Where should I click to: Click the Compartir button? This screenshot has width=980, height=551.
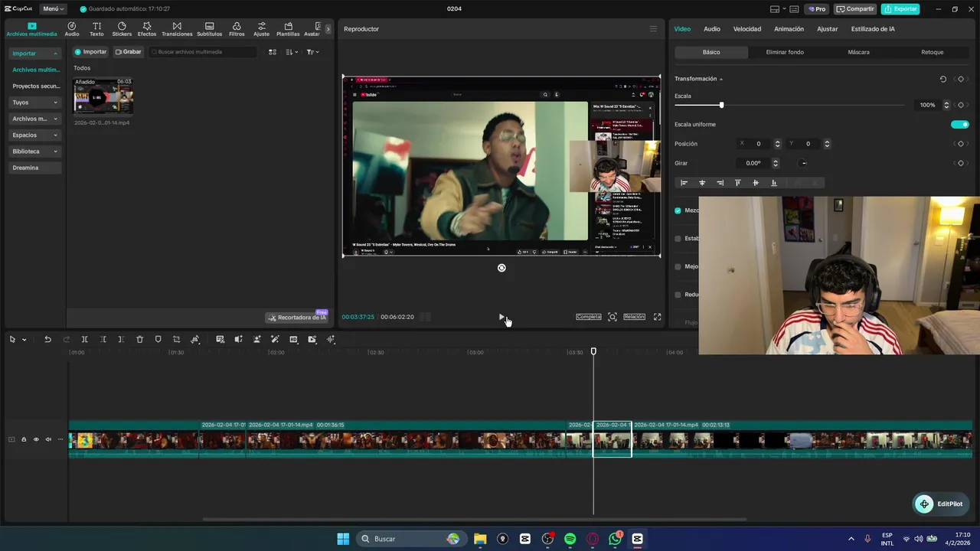click(855, 9)
